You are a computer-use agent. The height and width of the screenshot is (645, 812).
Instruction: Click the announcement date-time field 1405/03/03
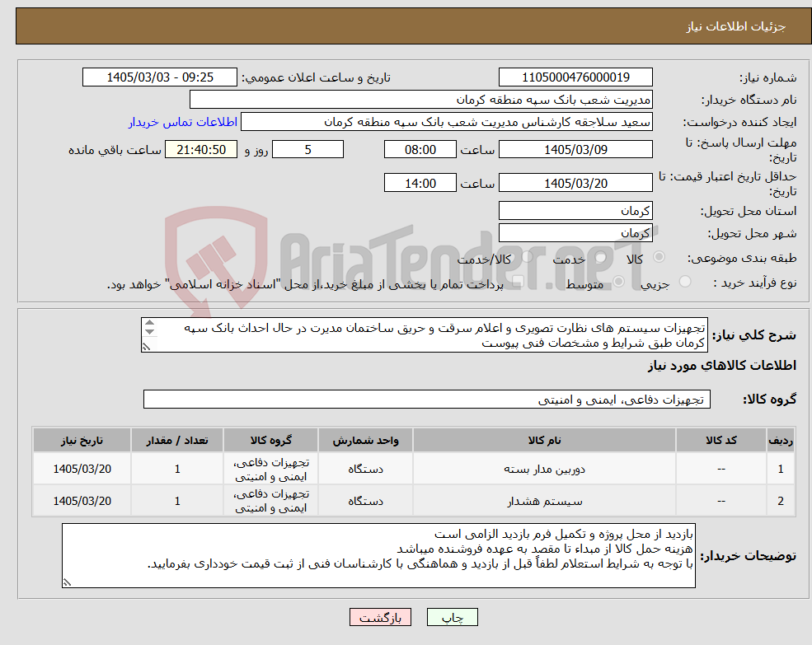pos(159,77)
